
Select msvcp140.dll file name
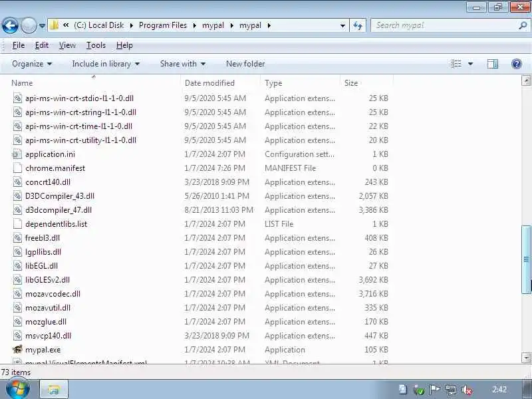click(x=48, y=336)
